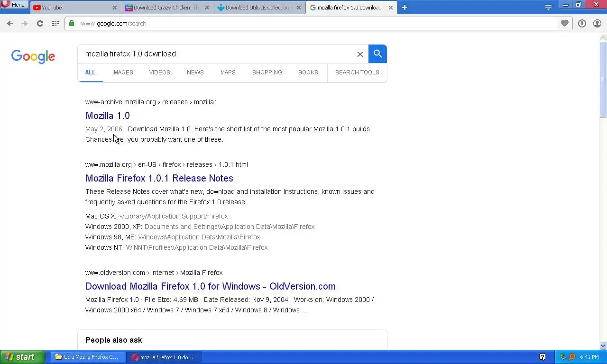Close the Utilu IE Collection tab
Screen dimensions: 607x364
(x=299, y=8)
